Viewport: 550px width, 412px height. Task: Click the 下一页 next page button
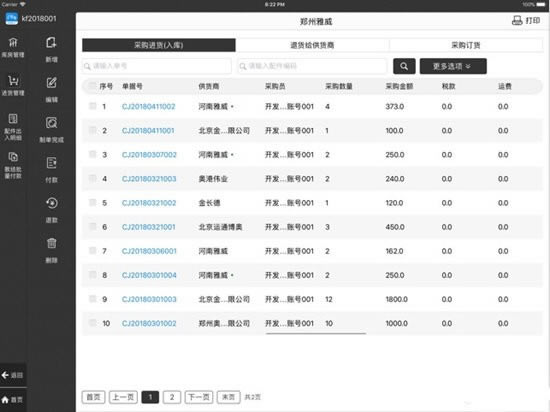[x=199, y=397]
